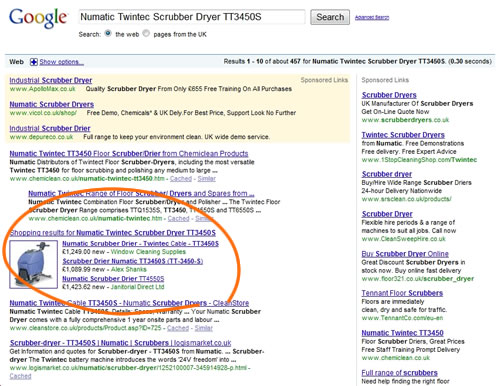The height and width of the screenshot is (386, 500).
Task: Click the Web label in results bar
Action: click(x=16, y=62)
